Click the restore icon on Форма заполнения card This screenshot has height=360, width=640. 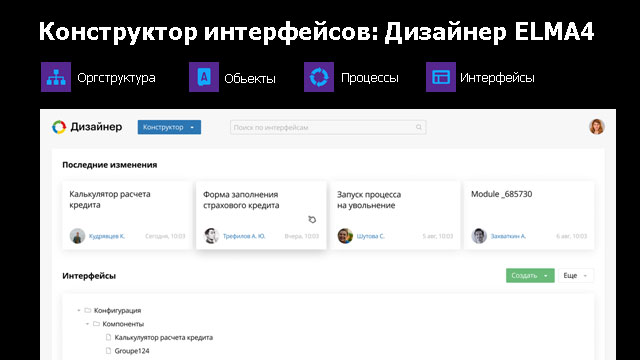point(312,220)
